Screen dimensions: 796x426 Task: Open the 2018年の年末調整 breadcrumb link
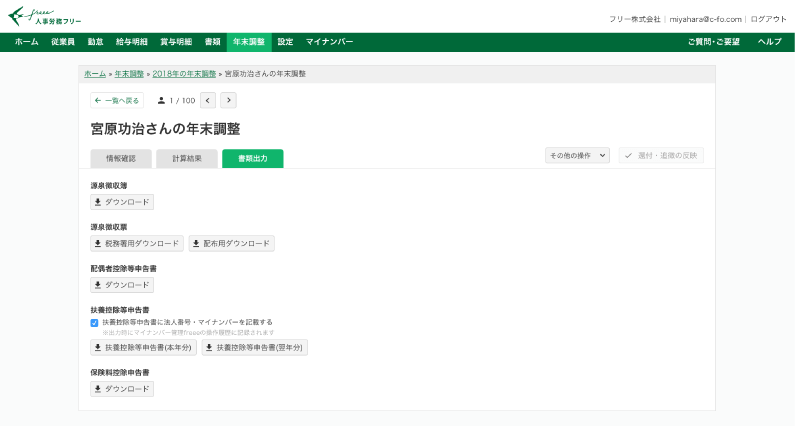pyautogui.click(x=184, y=74)
